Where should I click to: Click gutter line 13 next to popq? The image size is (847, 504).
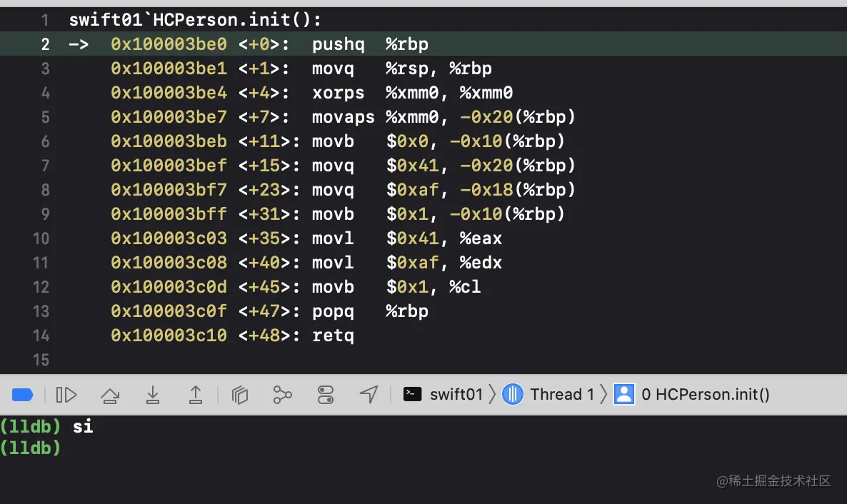point(41,311)
